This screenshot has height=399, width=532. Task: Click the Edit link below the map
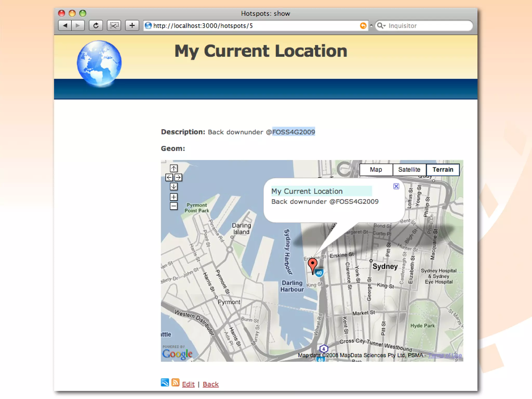(x=188, y=384)
